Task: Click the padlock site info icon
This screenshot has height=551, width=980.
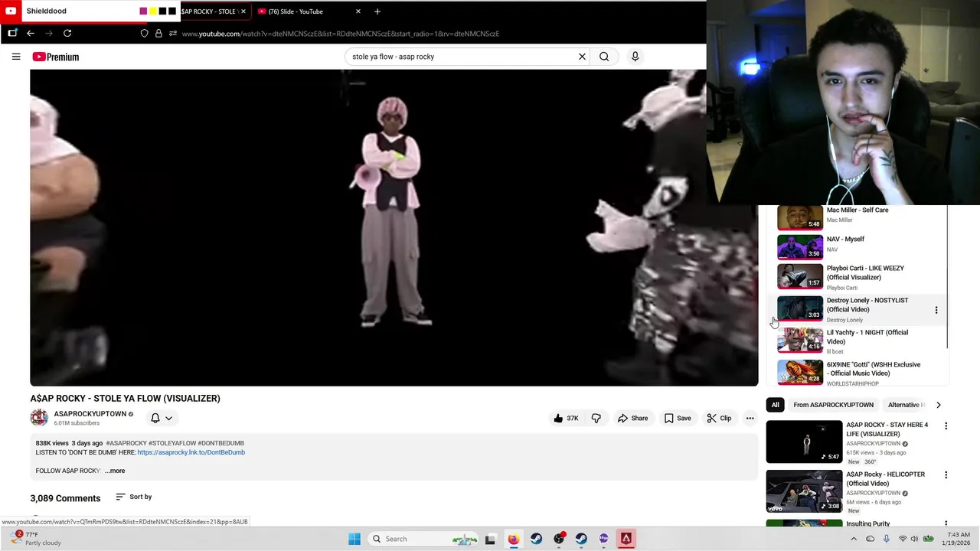Action: 158,34
